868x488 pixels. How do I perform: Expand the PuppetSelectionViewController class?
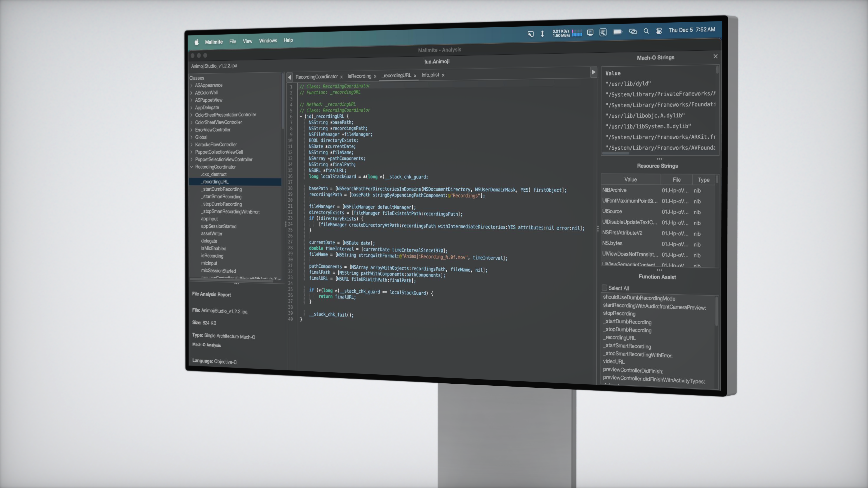[x=191, y=160]
